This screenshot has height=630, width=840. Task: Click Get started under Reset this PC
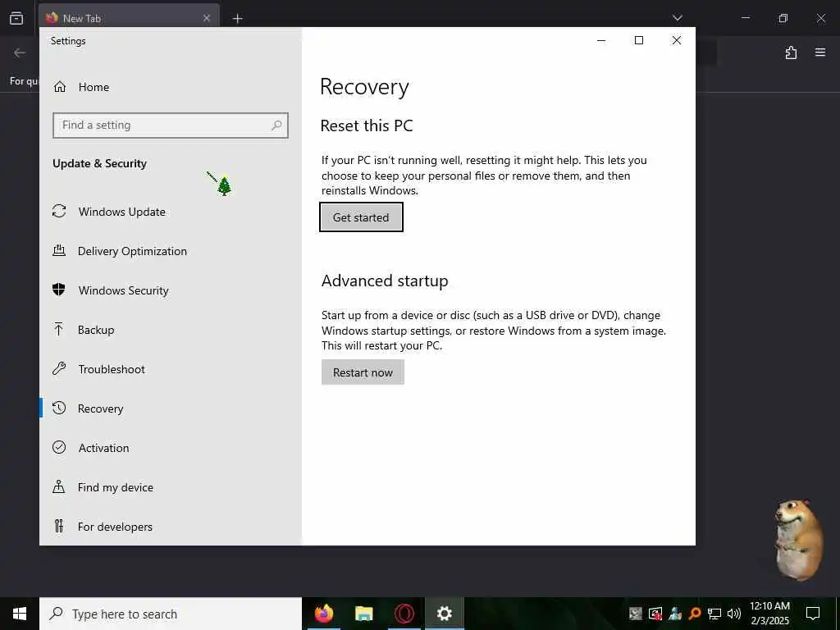pos(361,217)
